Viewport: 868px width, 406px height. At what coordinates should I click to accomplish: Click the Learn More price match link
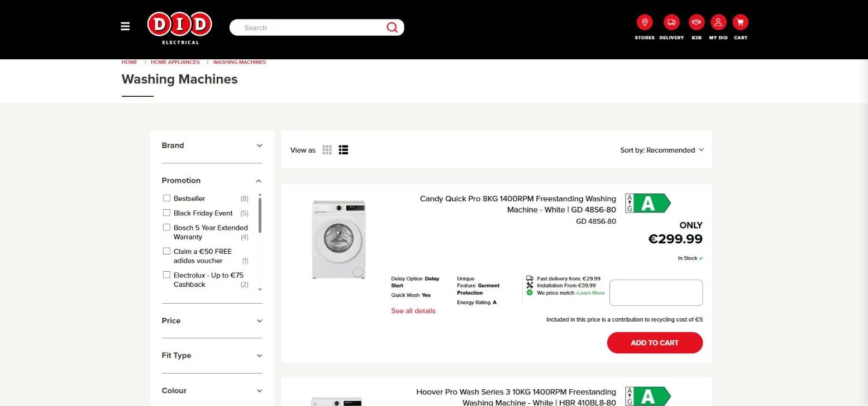pos(591,292)
